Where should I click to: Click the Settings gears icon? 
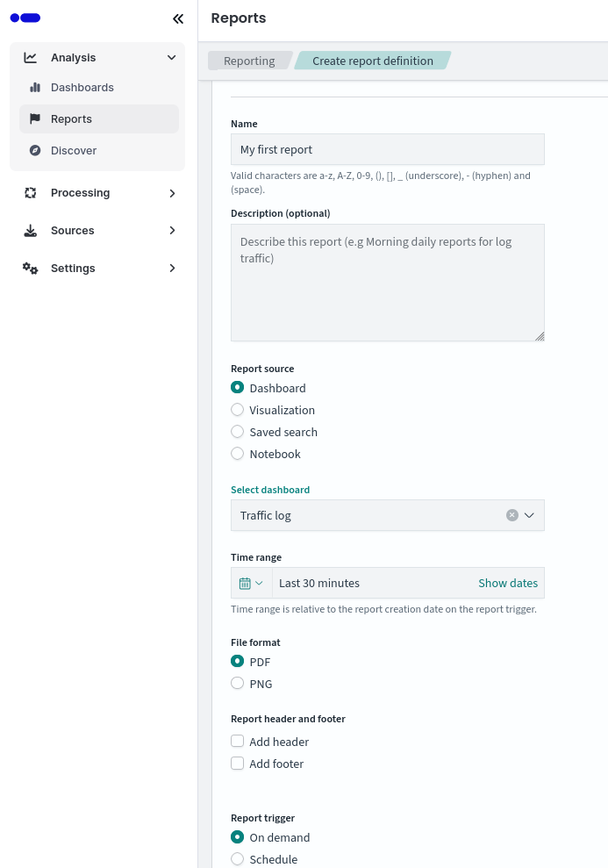[x=31, y=269]
